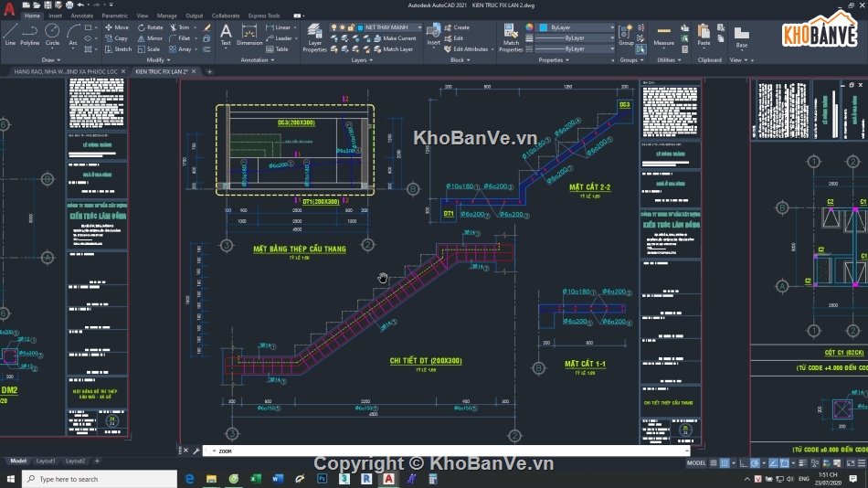Screen dimensions: 868x488
Task: Expand the Layers panel
Action: click(362, 59)
